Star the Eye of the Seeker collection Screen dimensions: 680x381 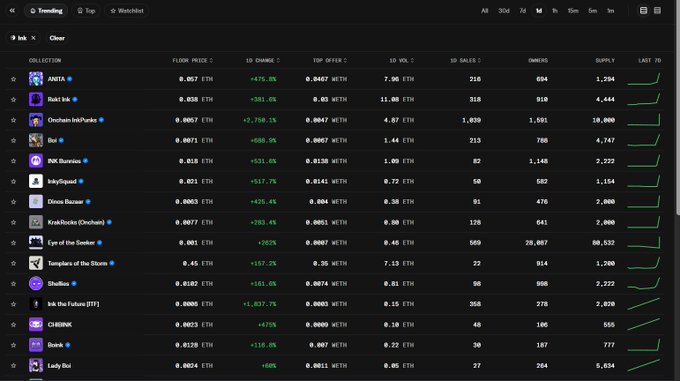13,243
